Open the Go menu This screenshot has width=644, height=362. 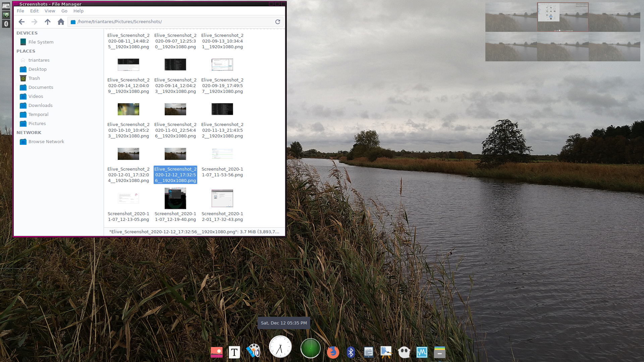coord(64,11)
